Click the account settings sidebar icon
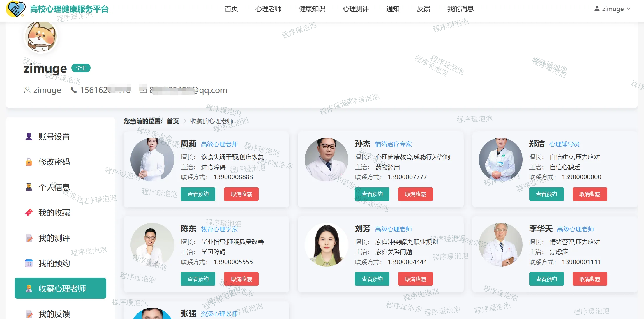This screenshot has height=319, width=644. pos(29,137)
